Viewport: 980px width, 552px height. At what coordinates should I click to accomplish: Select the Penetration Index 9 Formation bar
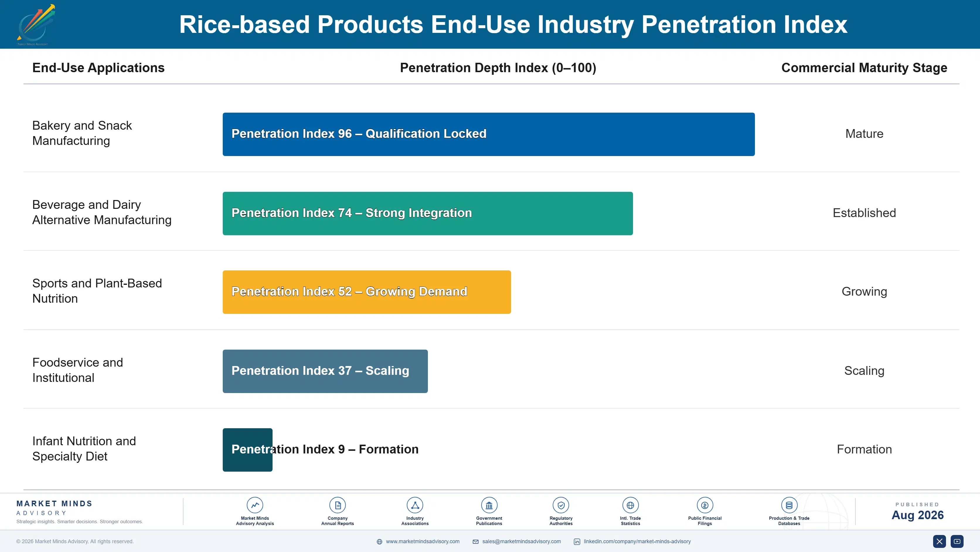click(x=247, y=450)
